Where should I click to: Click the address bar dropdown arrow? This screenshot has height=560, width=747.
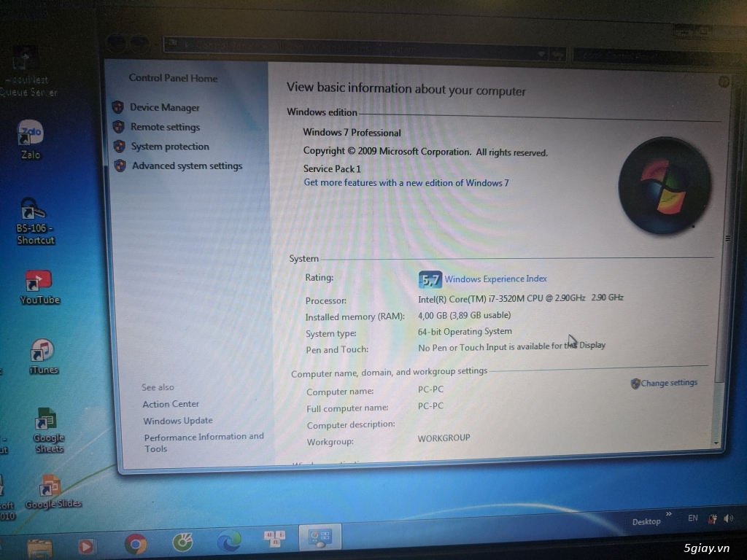tap(541, 54)
